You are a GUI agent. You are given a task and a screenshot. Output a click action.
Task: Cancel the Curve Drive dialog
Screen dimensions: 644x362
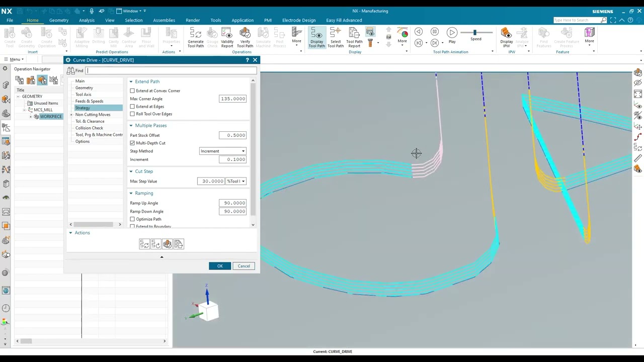pyautogui.click(x=244, y=266)
